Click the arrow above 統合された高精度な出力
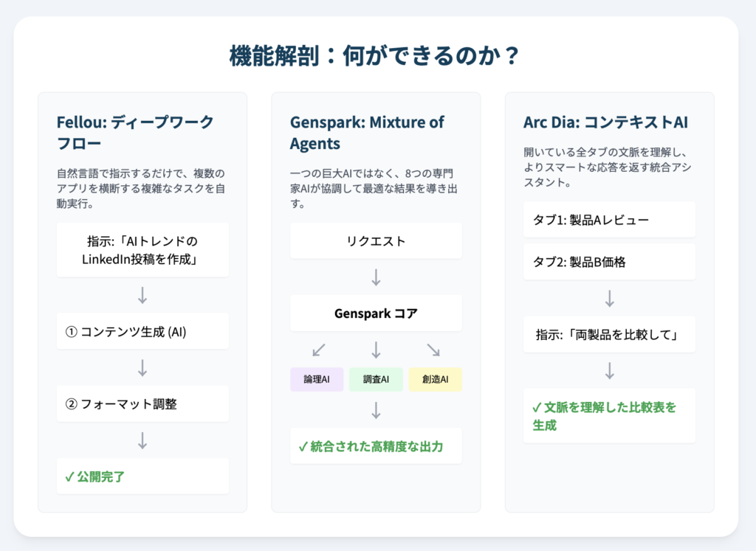This screenshot has width=756, height=551. (x=376, y=410)
